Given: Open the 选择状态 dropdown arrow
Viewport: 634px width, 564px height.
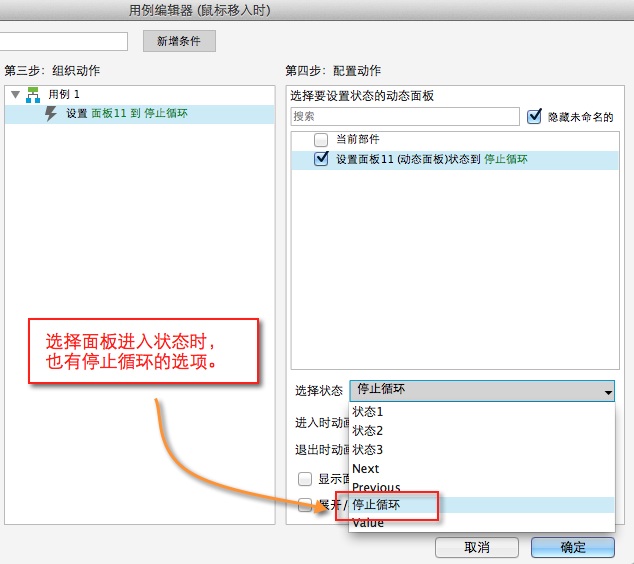Looking at the screenshot, I should (x=607, y=392).
